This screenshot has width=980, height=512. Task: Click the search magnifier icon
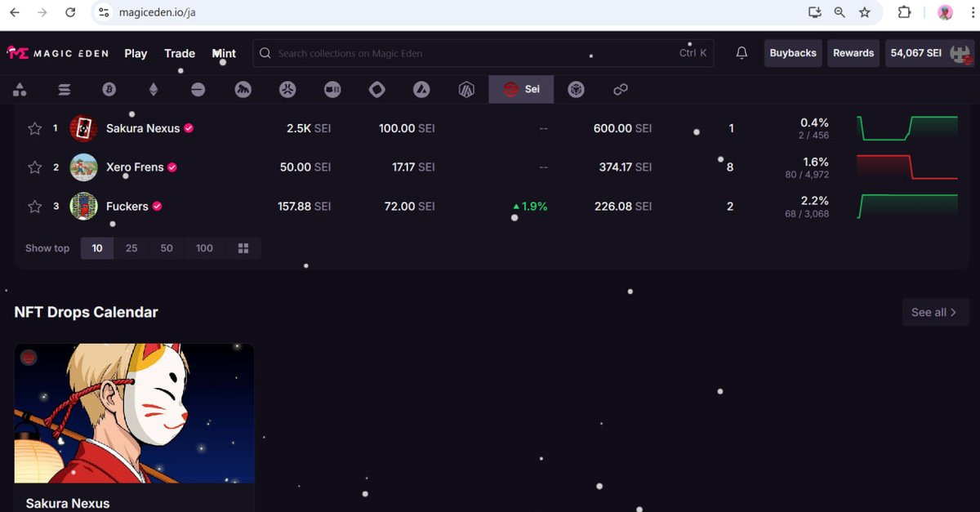pyautogui.click(x=265, y=53)
